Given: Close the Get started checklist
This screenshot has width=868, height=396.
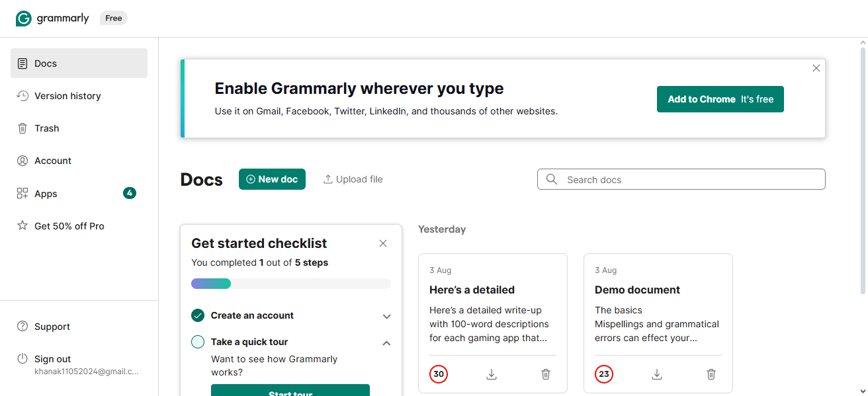Looking at the screenshot, I should 383,243.
